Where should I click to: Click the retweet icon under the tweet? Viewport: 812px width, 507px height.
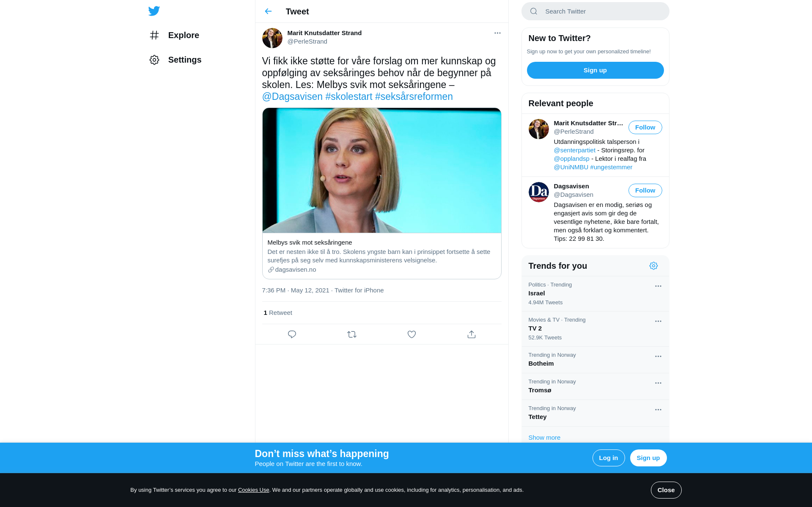[x=352, y=334]
